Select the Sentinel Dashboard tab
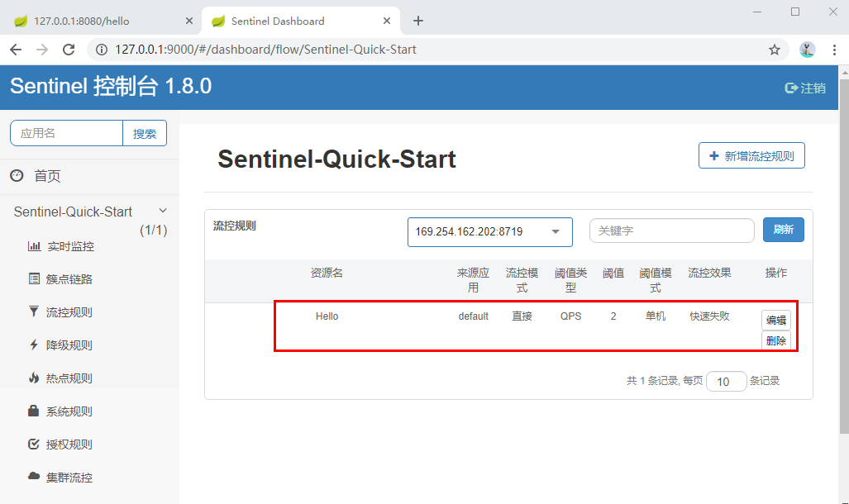The image size is (849, 504). point(301,21)
